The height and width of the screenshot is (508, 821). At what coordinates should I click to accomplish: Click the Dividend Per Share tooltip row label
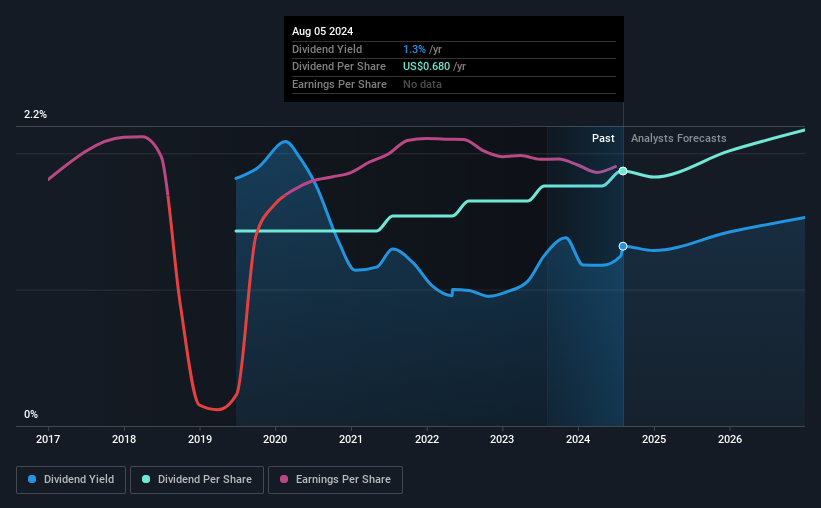pos(339,67)
